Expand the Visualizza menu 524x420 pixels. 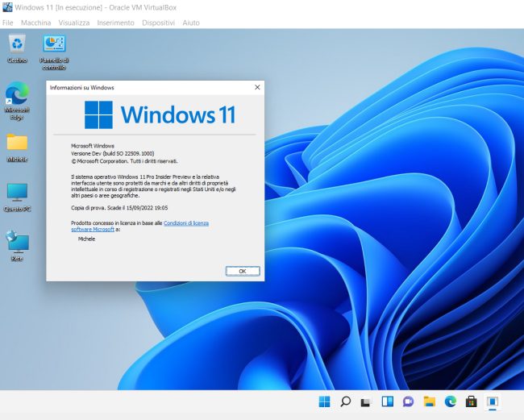[x=74, y=23]
